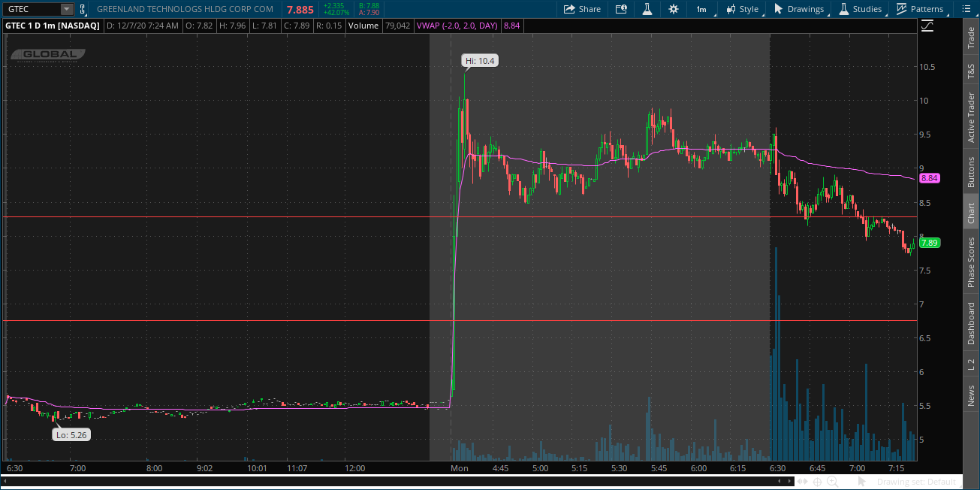This screenshot has height=490, width=980.
Task: Click the GTEC symbol input field
Action: (x=32, y=9)
